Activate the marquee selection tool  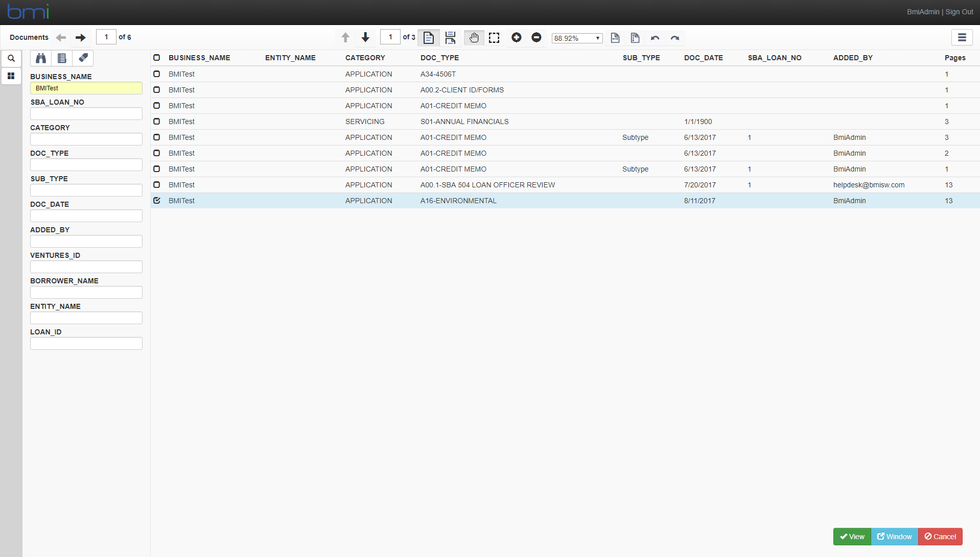tap(494, 38)
